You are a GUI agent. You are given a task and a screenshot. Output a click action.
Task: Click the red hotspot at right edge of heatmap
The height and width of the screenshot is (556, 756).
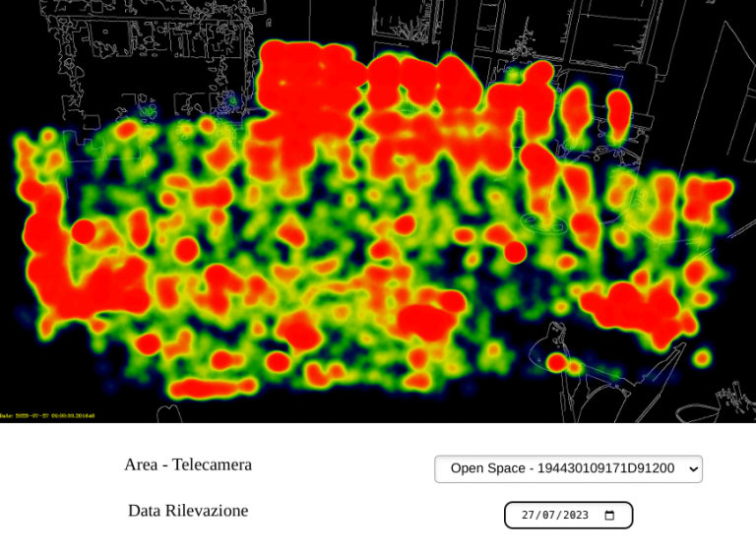[707, 195]
